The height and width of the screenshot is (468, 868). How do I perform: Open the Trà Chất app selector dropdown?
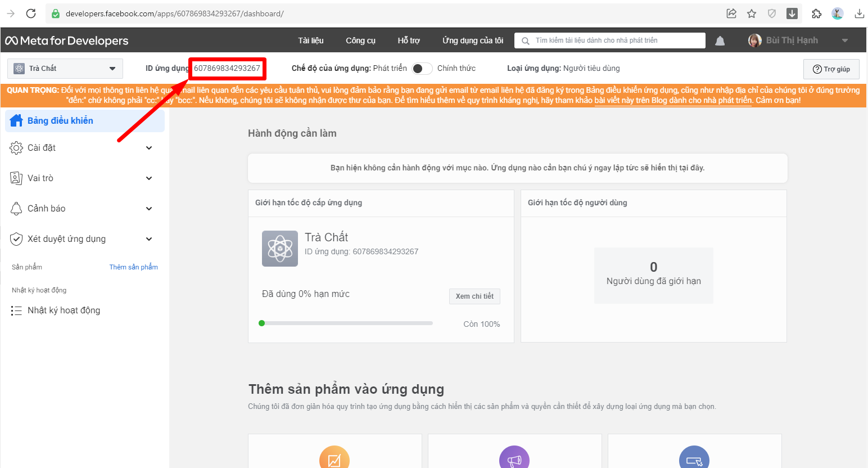(x=65, y=69)
